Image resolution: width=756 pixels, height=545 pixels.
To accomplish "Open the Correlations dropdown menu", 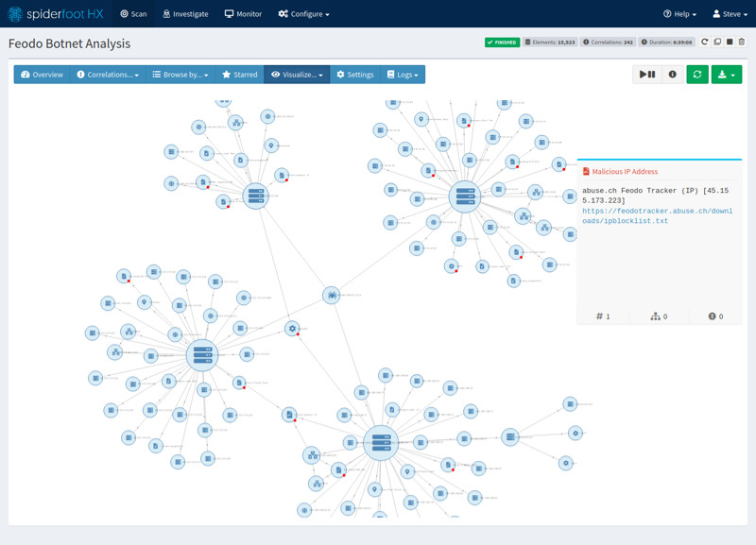I will tap(108, 75).
